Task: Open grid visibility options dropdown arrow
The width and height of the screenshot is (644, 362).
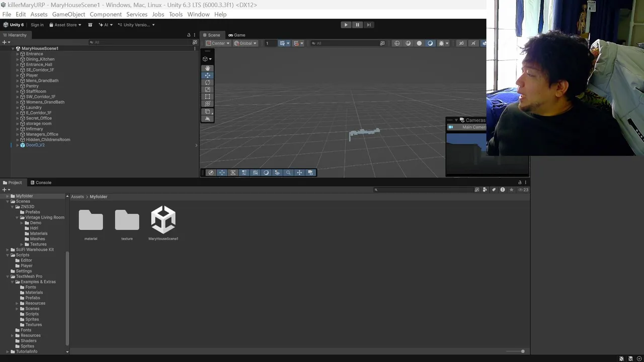Action: tap(288, 43)
